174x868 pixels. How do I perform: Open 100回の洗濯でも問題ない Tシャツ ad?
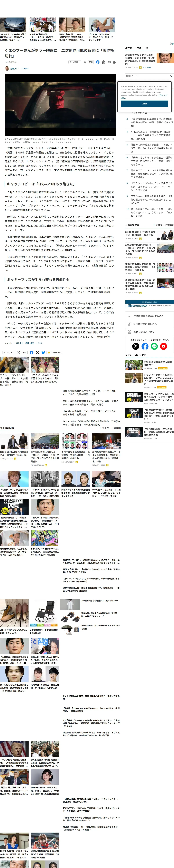[100, 601]
